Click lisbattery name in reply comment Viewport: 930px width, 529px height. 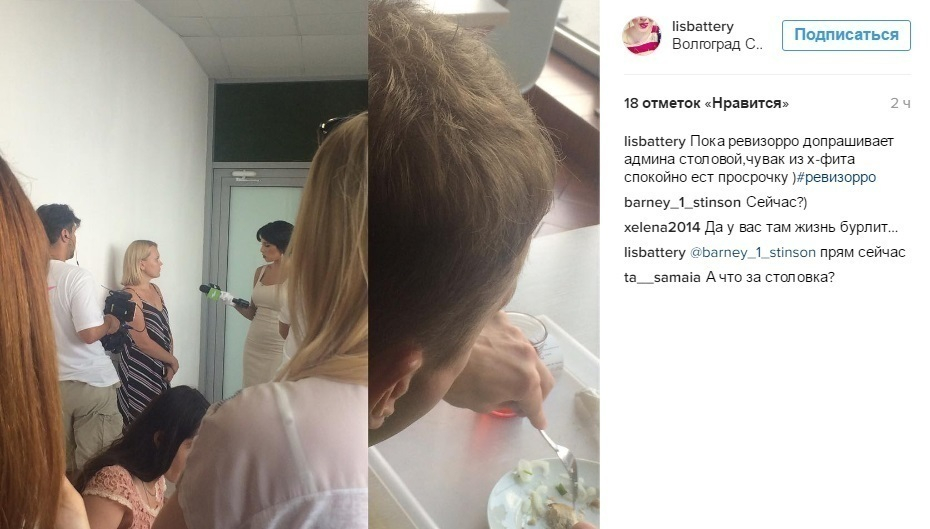pyautogui.click(x=654, y=253)
